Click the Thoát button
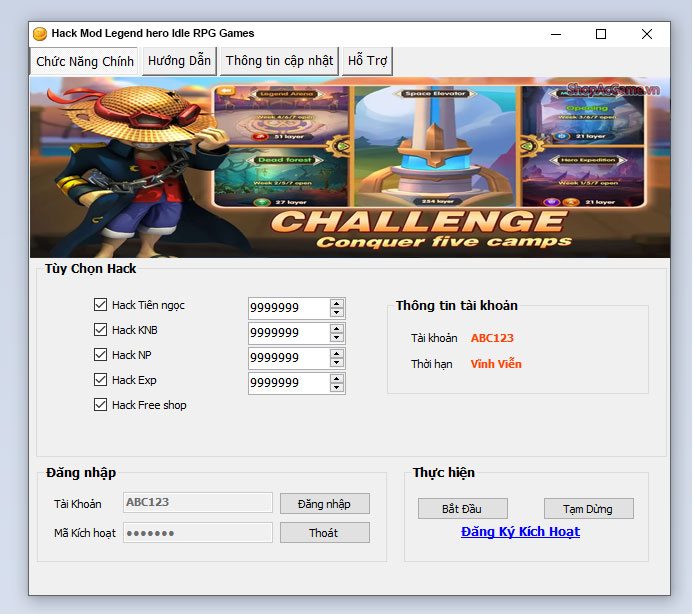 coord(324,533)
